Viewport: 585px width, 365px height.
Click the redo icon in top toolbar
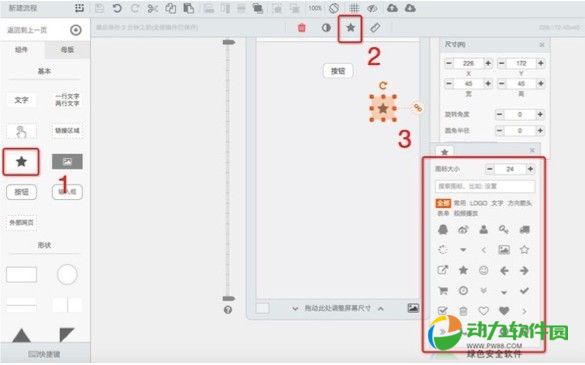pyautogui.click(x=135, y=8)
